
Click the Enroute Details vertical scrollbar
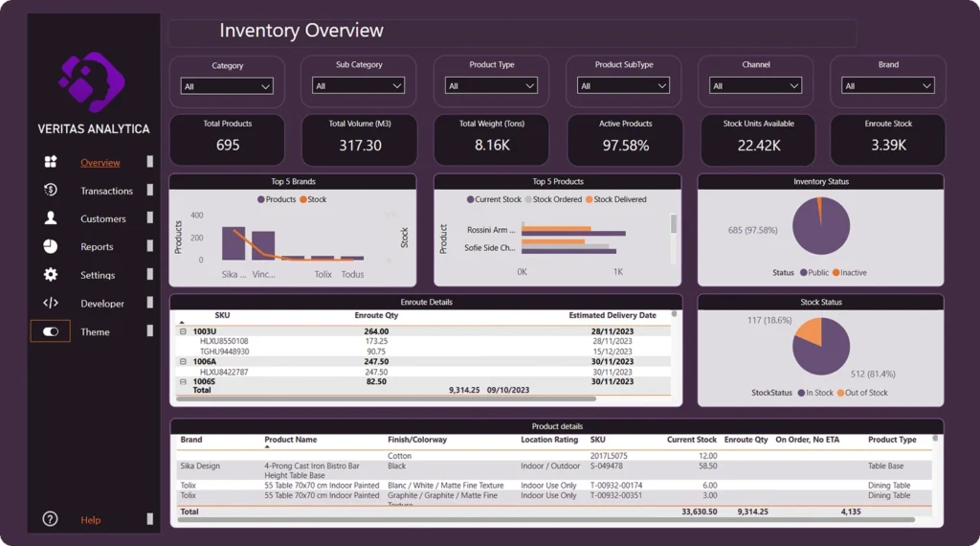[675, 345]
